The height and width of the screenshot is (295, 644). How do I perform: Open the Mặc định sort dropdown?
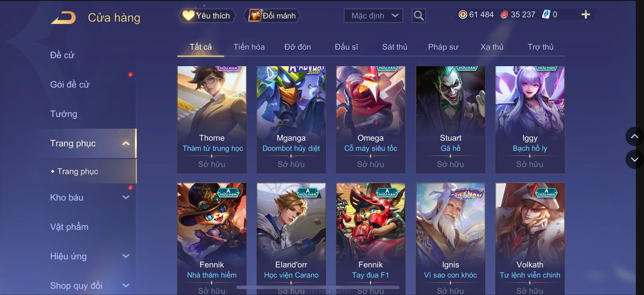click(373, 16)
